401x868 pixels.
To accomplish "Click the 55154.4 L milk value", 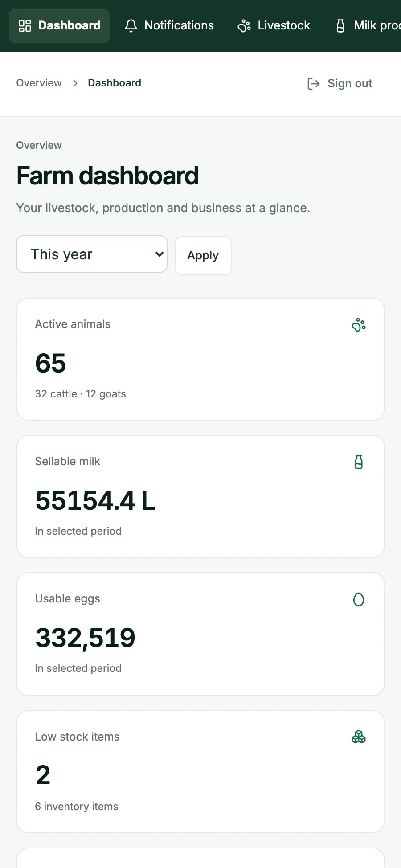I will 95,500.
